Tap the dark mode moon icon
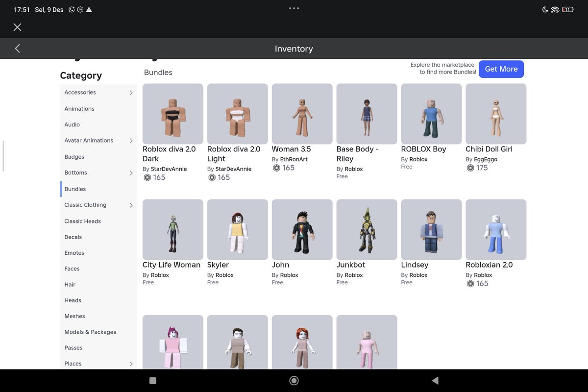The height and width of the screenshot is (392, 588). tap(544, 9)
